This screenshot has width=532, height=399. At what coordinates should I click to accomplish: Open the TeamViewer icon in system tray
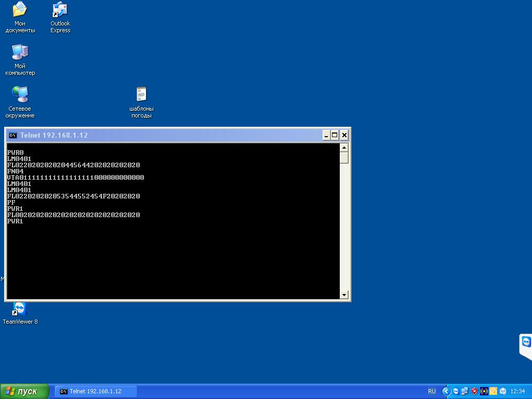click(456, 391)
